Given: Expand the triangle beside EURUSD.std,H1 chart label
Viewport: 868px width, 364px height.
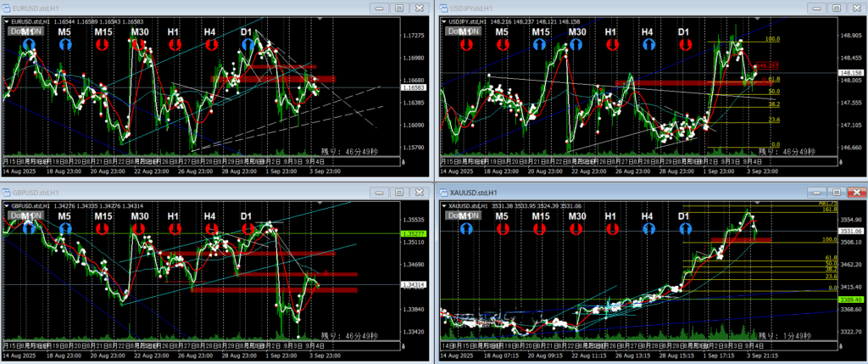Looking at the screenshot, I should [7, 21].
